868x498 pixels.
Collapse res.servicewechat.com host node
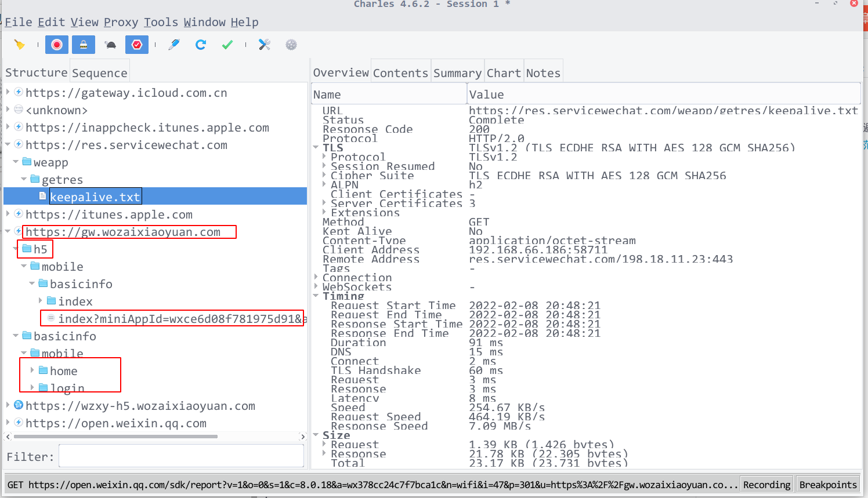point(8,144)
